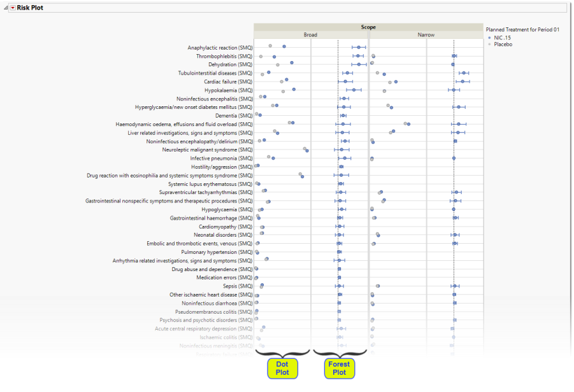Select Medication errors (SMQ) label
574x392 pixels.
[x=224, y=277]
